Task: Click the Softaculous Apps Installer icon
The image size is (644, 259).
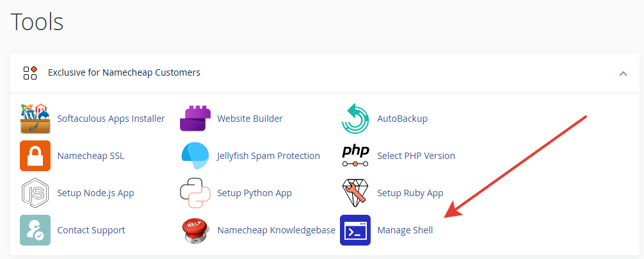Action: 35,119
